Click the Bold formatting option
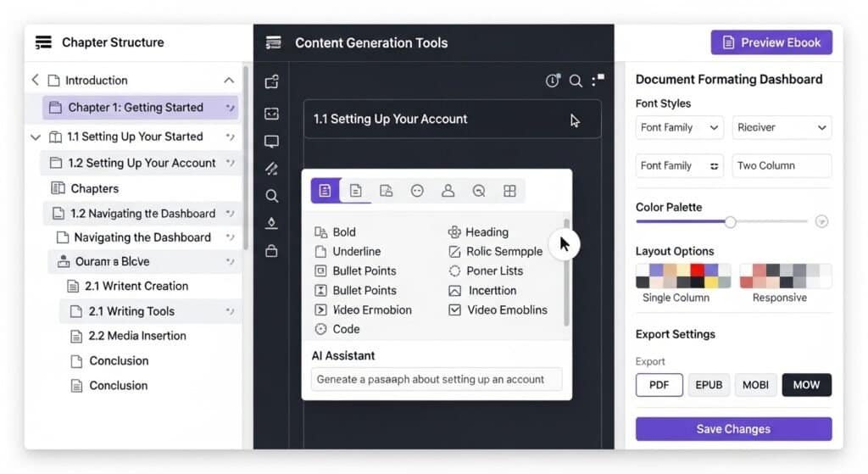This screenshot has height=474, width=868. click(x=336, y=232)
